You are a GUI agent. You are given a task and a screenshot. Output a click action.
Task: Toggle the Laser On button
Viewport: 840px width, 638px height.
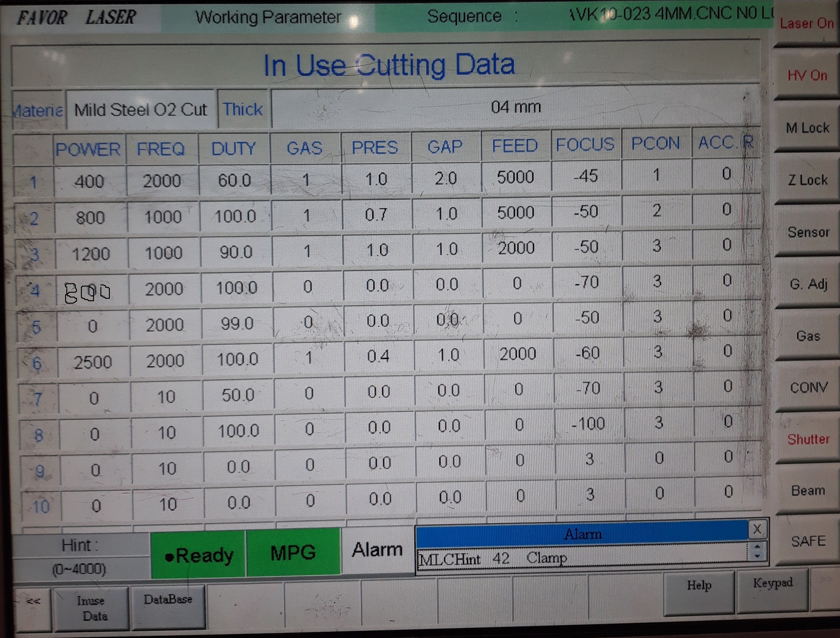point(807,24)
